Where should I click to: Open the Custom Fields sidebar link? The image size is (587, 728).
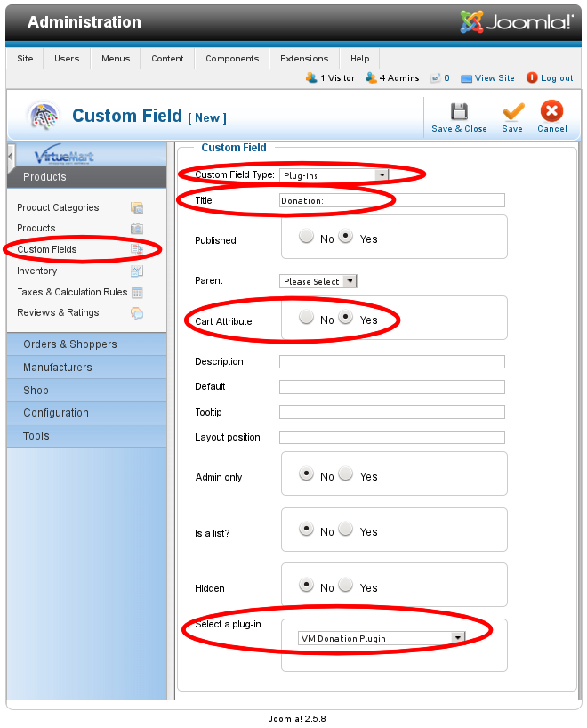(x=47, y=250)
